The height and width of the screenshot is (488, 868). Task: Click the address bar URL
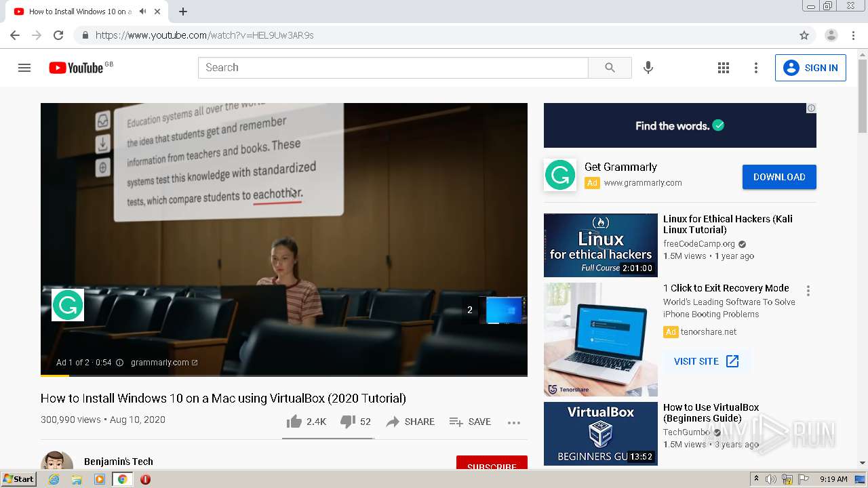coord(204,35)
